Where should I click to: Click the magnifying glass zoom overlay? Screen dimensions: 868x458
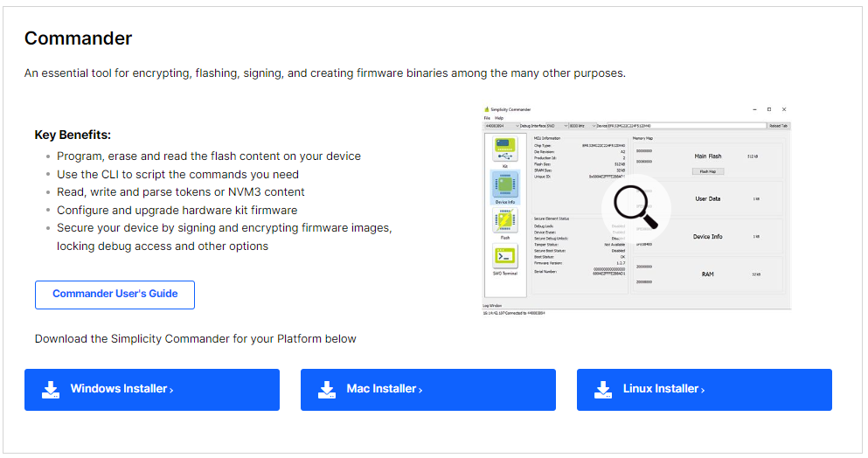(x=636, y=208)
